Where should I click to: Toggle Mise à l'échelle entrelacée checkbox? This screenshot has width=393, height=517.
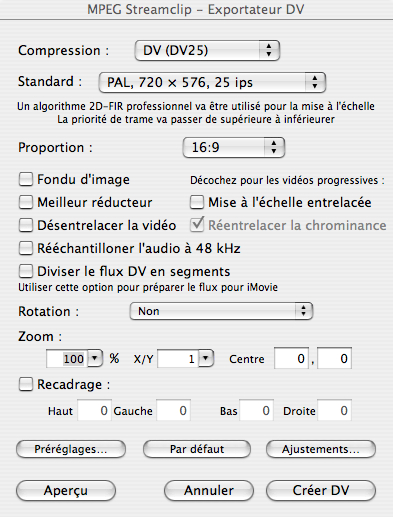[x=197, y=202]
